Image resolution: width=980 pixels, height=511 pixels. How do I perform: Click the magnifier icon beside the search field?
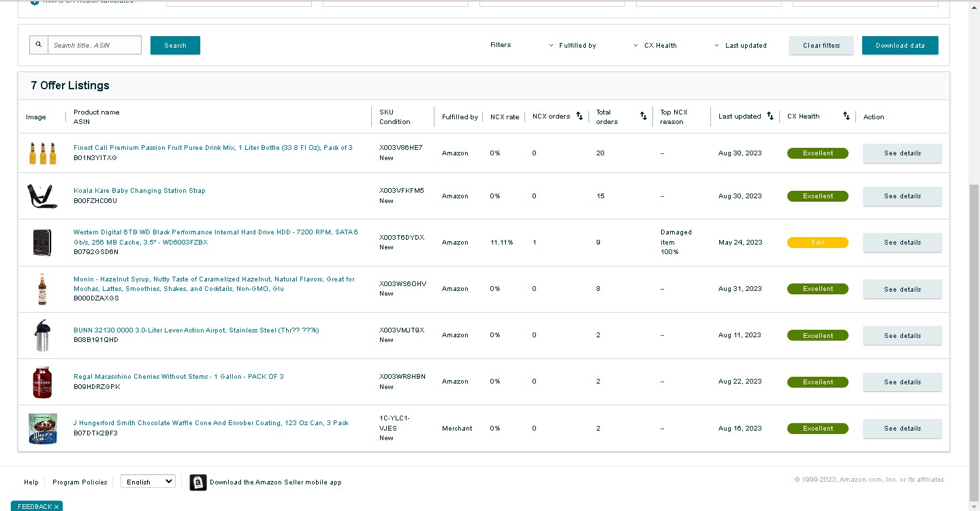point(39,45)
